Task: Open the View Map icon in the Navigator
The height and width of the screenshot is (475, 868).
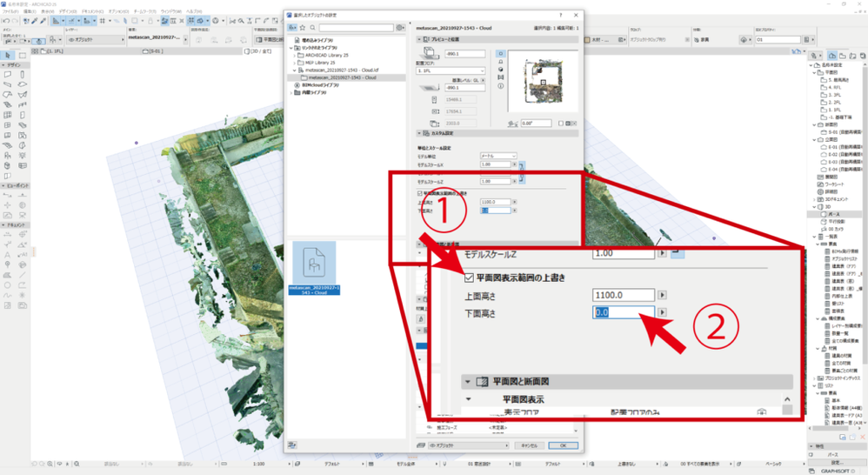Action: [843, 56]
